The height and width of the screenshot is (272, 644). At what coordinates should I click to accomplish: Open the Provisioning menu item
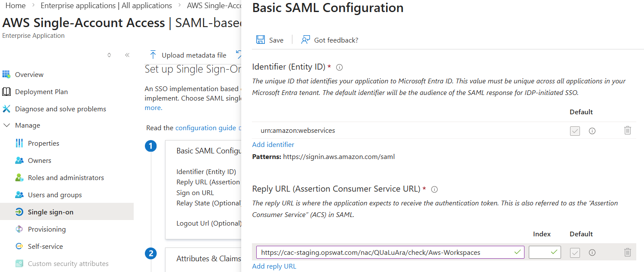point(46,229)
